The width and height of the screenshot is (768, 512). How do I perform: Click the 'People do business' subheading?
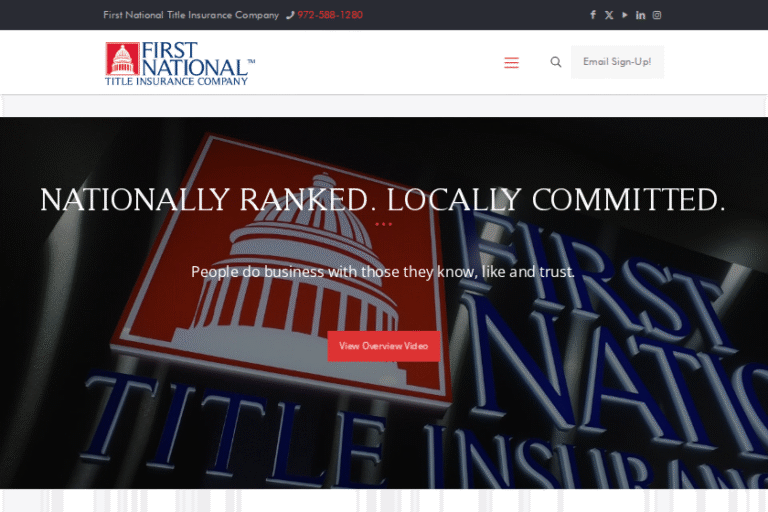click(x=383, y=271)
